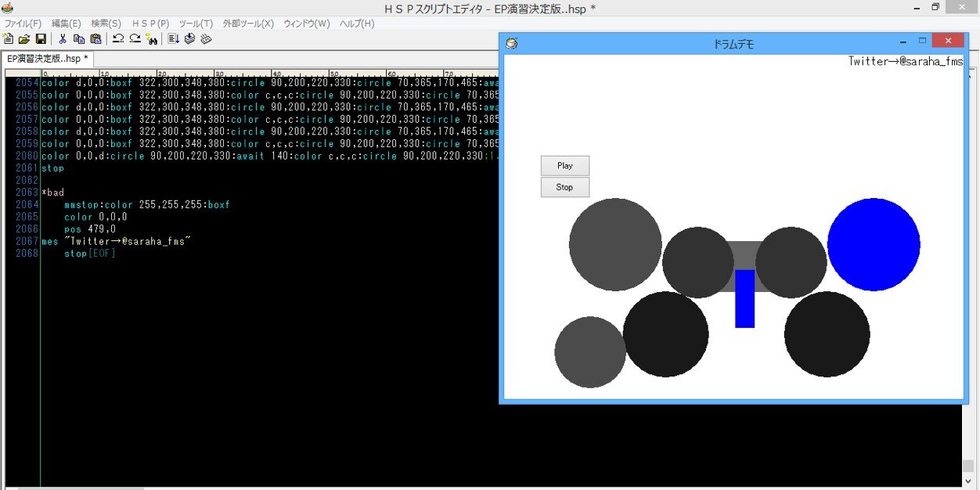
Task: Click the last toolbar icon after the disk icon
Action: coord(206,38)
